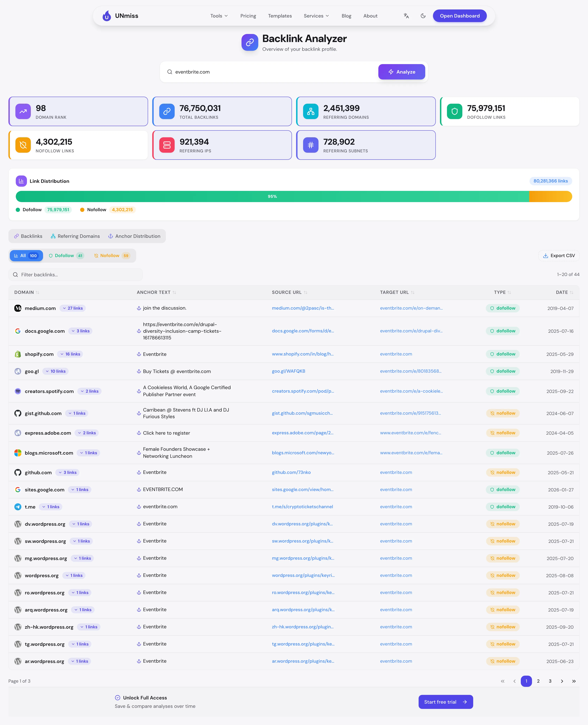Click the creators.spotify.com favicon
The width and height of the screenshot is (588, 725).
coord(18,391)
